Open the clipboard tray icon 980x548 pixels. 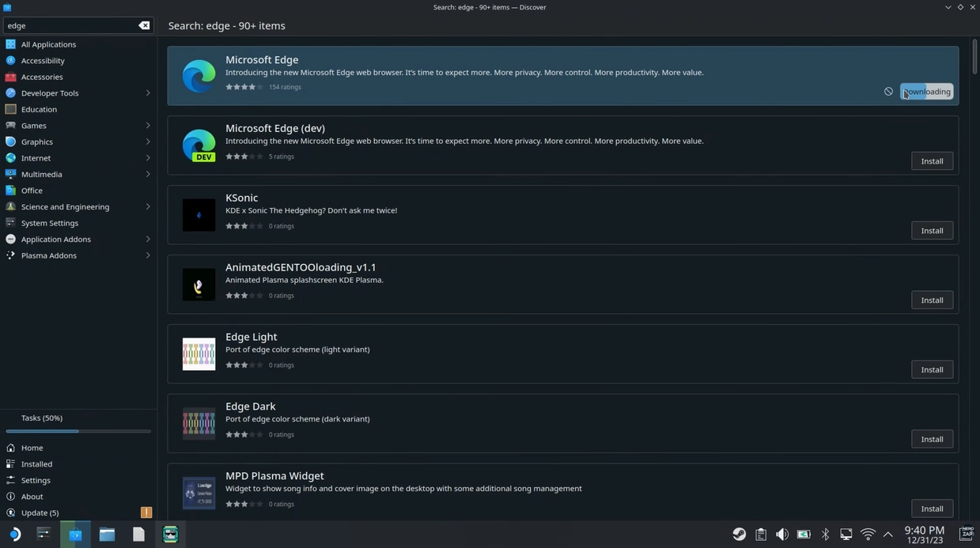tap(760, 535)
